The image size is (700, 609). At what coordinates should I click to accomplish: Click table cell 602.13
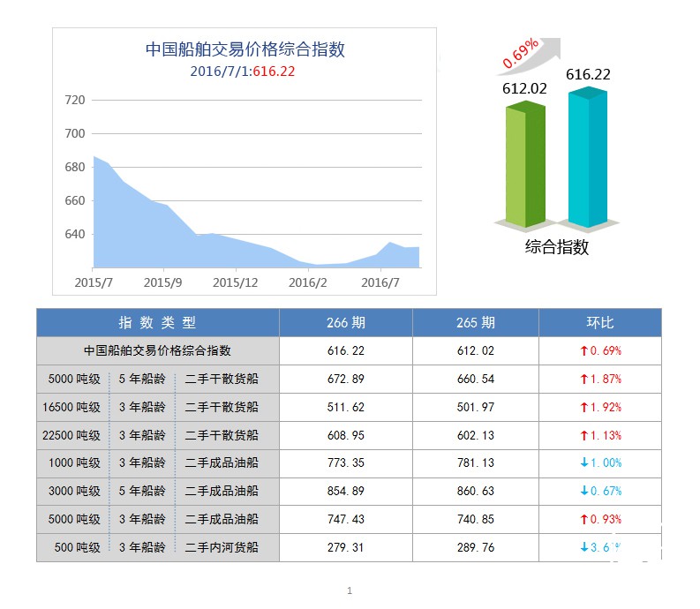(x=476, y=435)
